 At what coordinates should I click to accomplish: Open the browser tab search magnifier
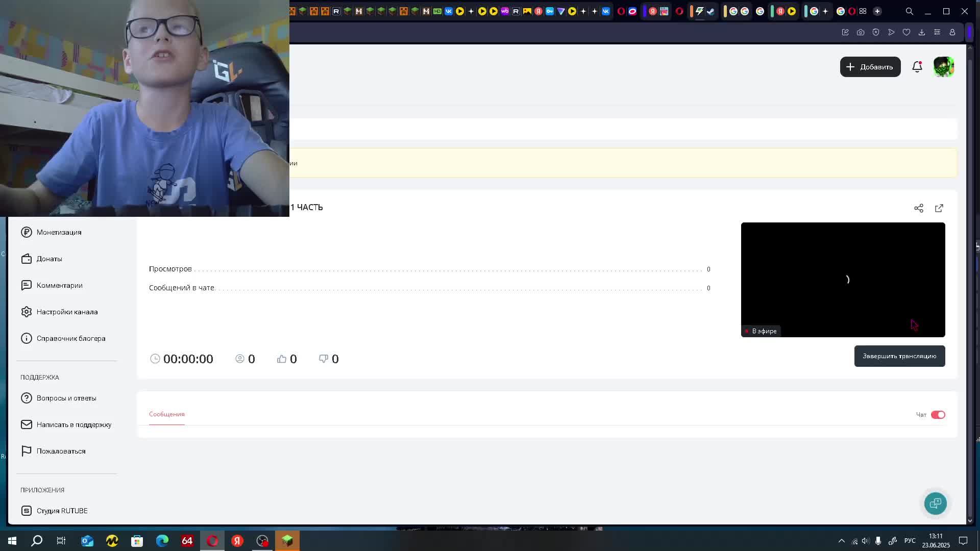click(x=910, y=11)
